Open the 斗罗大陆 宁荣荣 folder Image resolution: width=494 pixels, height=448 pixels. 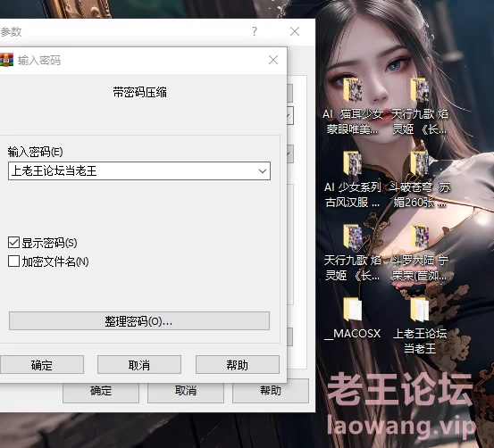pos(420,236)
